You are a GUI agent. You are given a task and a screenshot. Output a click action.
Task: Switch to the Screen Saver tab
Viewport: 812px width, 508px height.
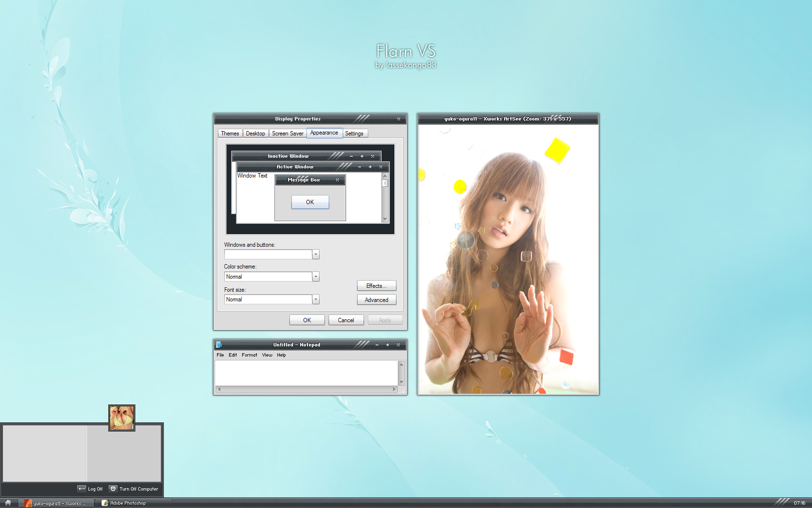coord(288,134)
